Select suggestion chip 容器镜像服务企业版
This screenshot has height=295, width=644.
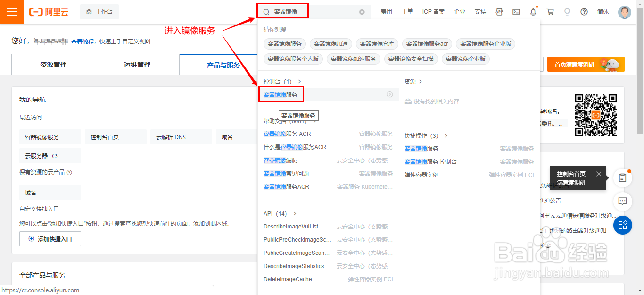[x=486, y=44]
